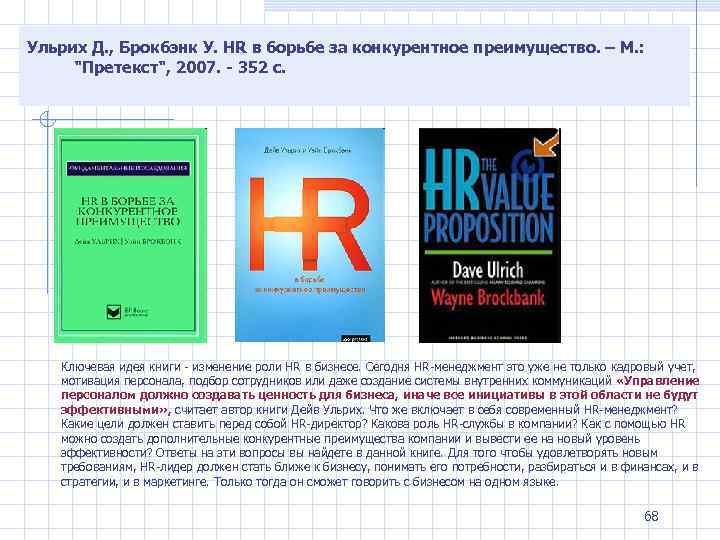Image resolution: width=720 pixels, height=540 pixels.
Task: Click the subtitle text on the blue cover
Action: pyautogui.click(x=310, y=285)
